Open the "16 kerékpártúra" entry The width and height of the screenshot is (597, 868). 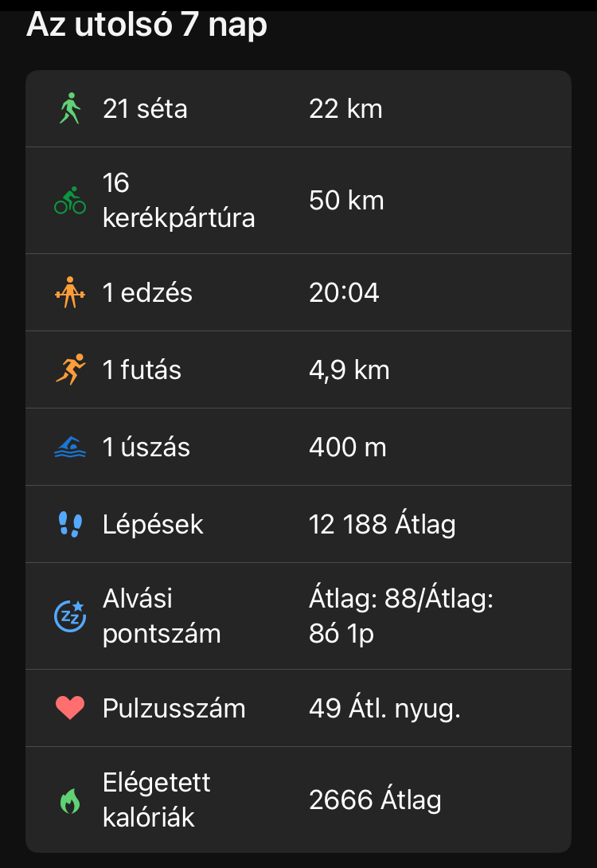pyautogui.click(x=178, y=201)
